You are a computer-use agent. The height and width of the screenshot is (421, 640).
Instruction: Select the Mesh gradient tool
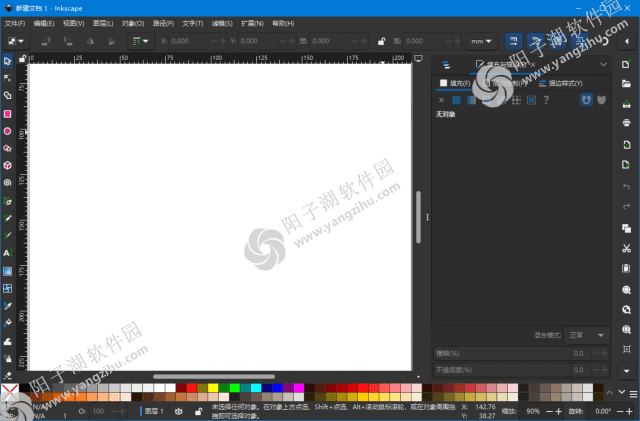[7, 288]
